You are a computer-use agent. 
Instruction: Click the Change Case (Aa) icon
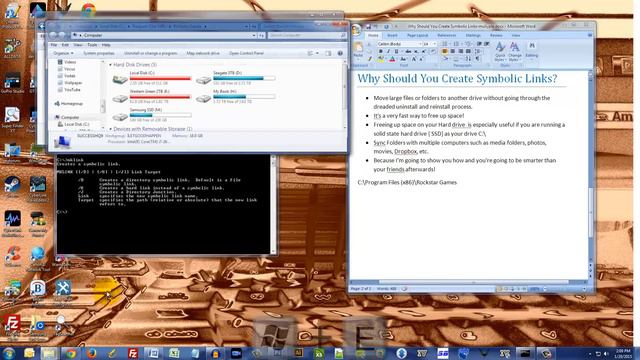click(403, 58)
